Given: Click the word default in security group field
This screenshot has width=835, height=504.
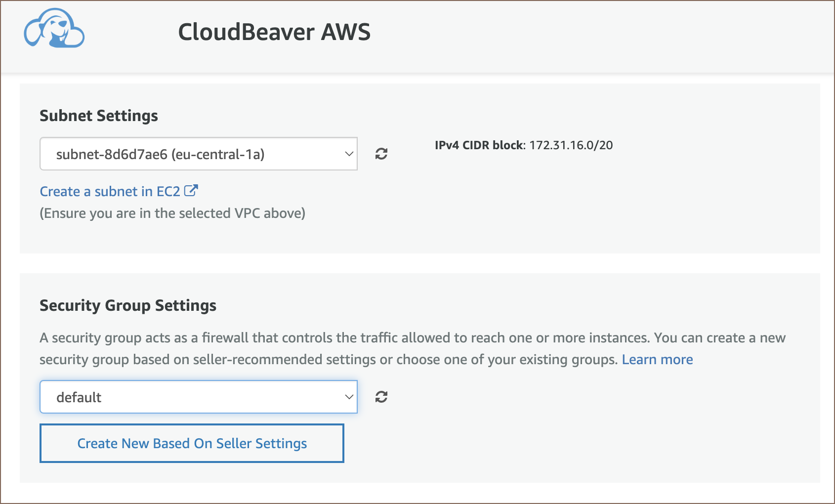Looking at the screenshot, I should click(x=79, y=397).
